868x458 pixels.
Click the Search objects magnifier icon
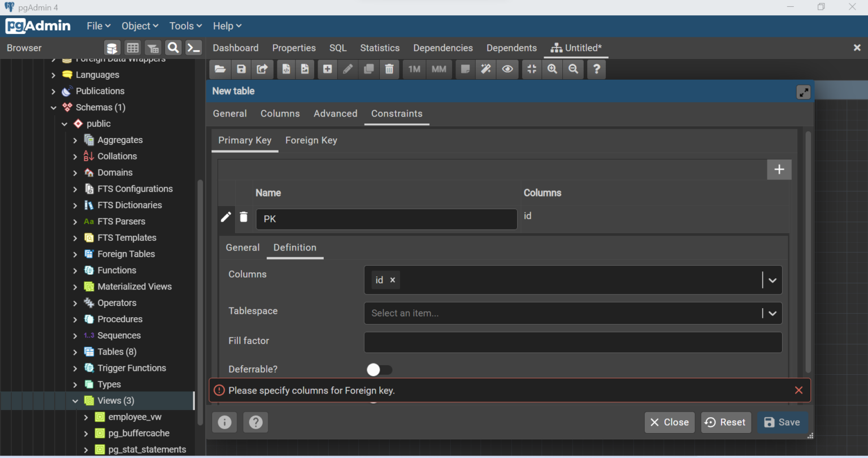173,48
